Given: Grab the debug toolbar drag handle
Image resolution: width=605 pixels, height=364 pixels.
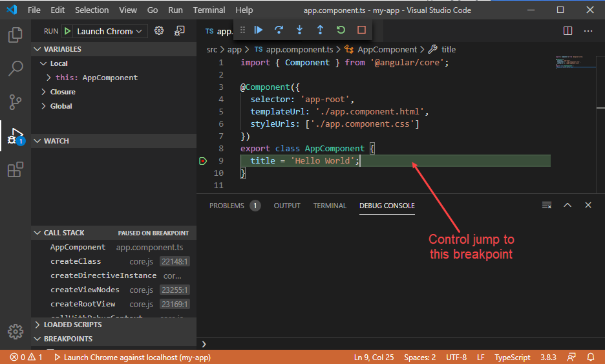Looking at the screenshot, I should tap(242, 30).
